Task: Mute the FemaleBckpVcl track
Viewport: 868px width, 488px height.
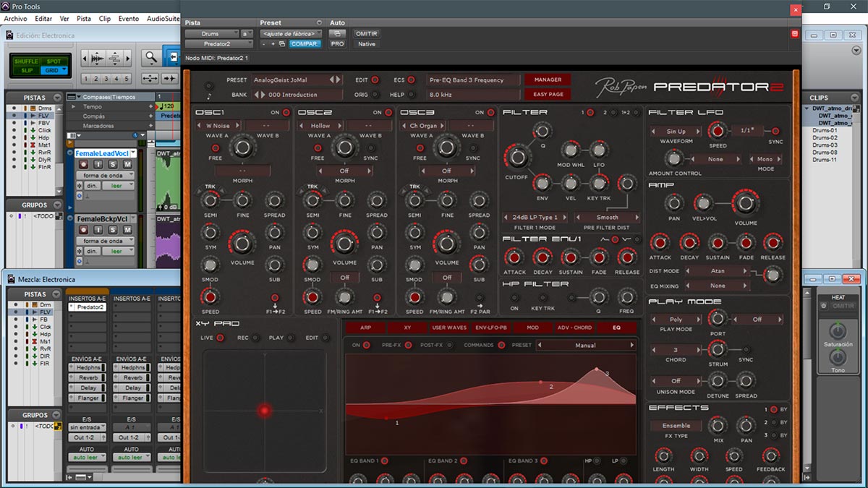Action: click(127, 229)
